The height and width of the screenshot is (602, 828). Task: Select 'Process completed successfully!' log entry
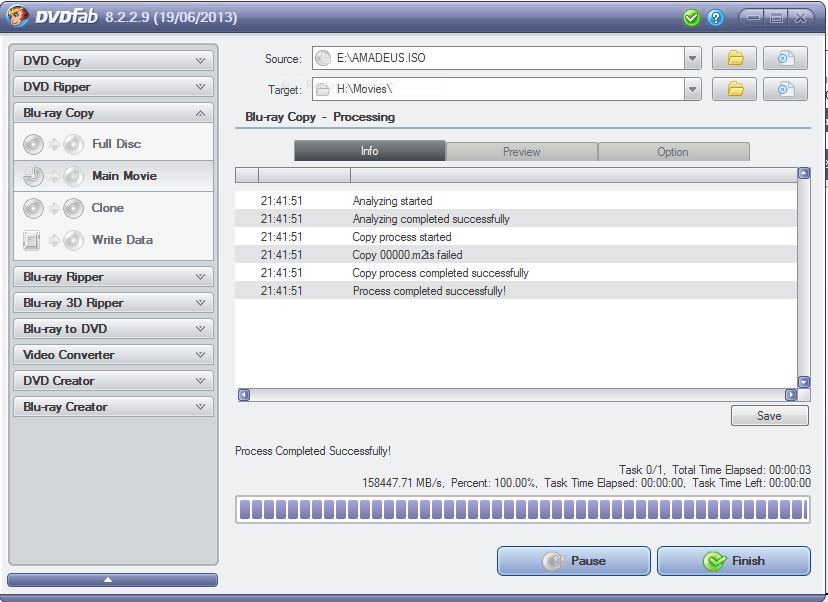tap(516, 290)
